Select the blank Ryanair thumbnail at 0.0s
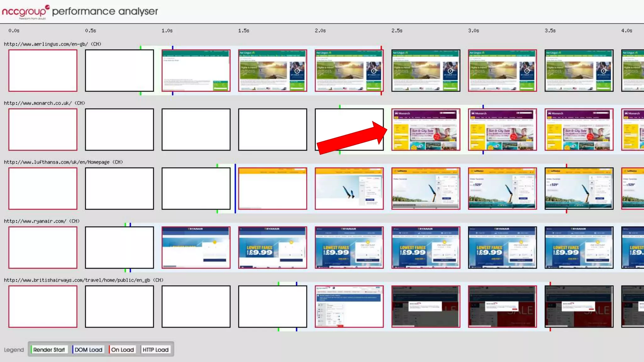Viewport: 644px width, 362px height. click(43, 248)
